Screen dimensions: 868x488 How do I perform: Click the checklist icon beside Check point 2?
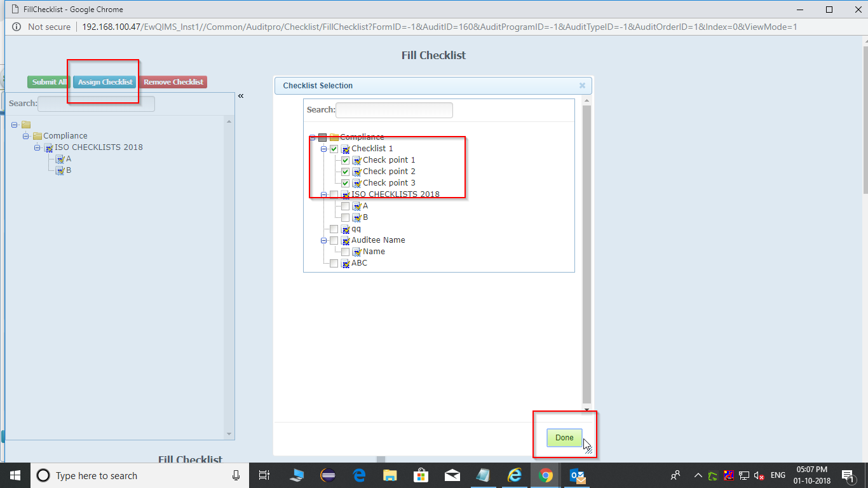tap(357, 172)
